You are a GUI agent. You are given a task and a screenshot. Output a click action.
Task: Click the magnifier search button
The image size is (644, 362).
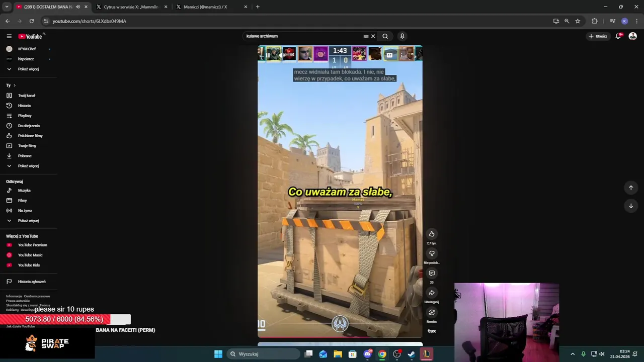coord(385,36)
